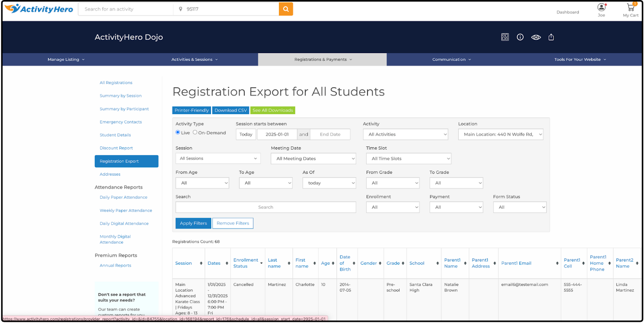Open the Payment filter dropdown

(x=456, y=207)
